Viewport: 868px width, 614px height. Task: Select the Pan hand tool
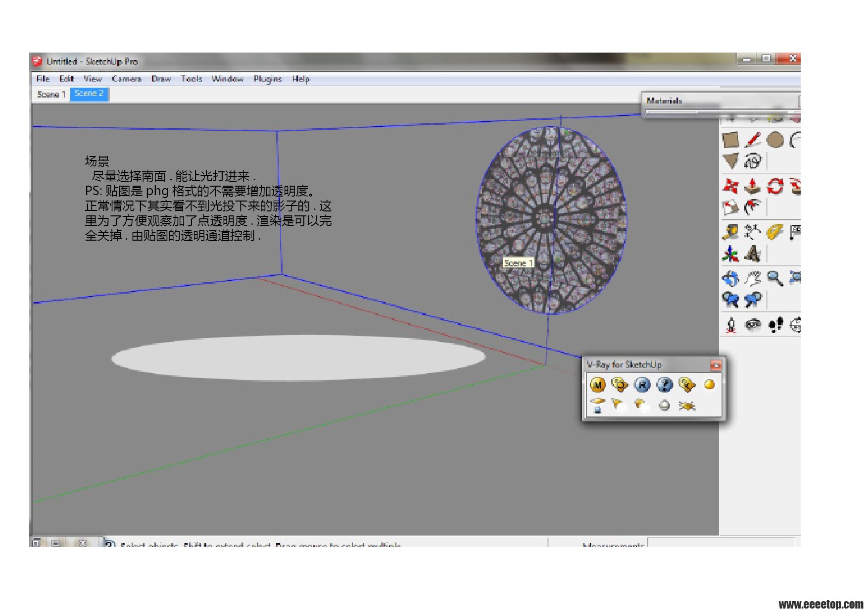[753, 278]
